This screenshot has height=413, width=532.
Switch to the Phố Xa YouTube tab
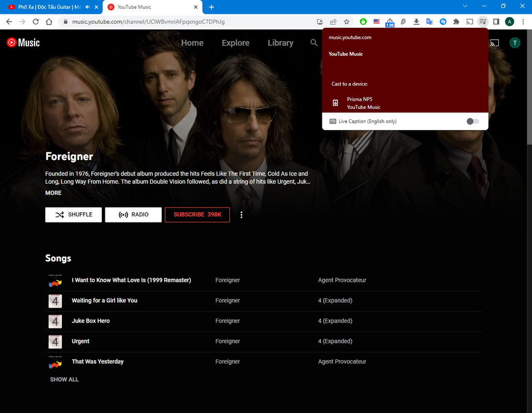[x=49, y=7]
